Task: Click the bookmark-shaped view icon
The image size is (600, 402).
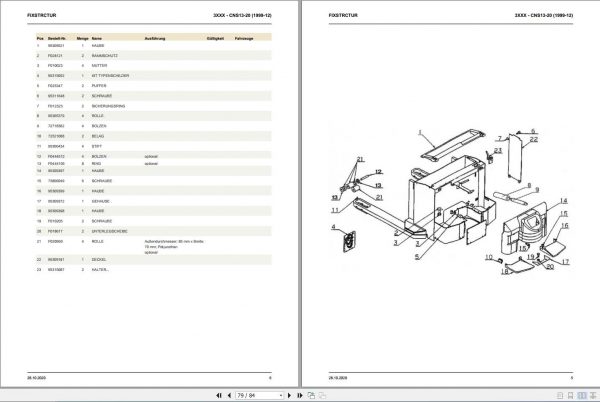Action: click(571, 395)
